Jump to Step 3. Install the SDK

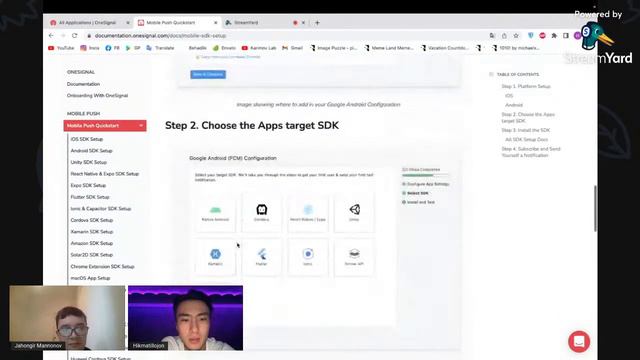pos(526,130)
